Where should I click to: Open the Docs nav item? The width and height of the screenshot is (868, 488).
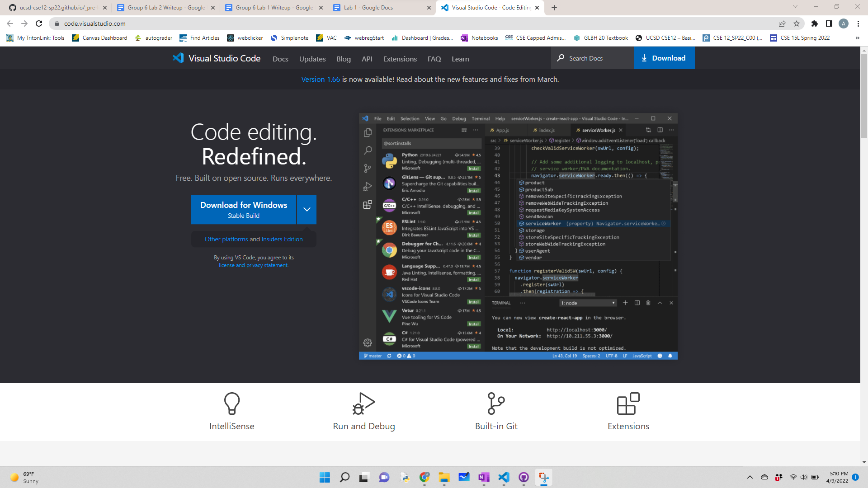pos(280,59)
